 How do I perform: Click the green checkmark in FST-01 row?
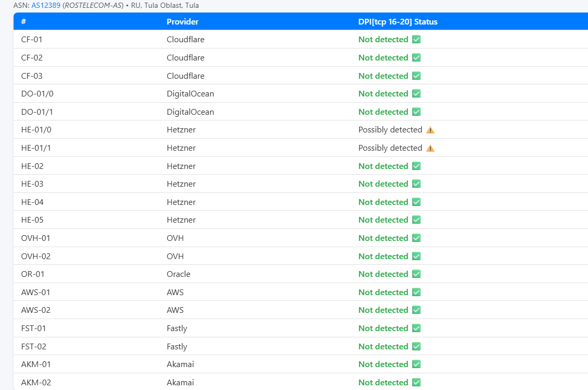[416, 328]
